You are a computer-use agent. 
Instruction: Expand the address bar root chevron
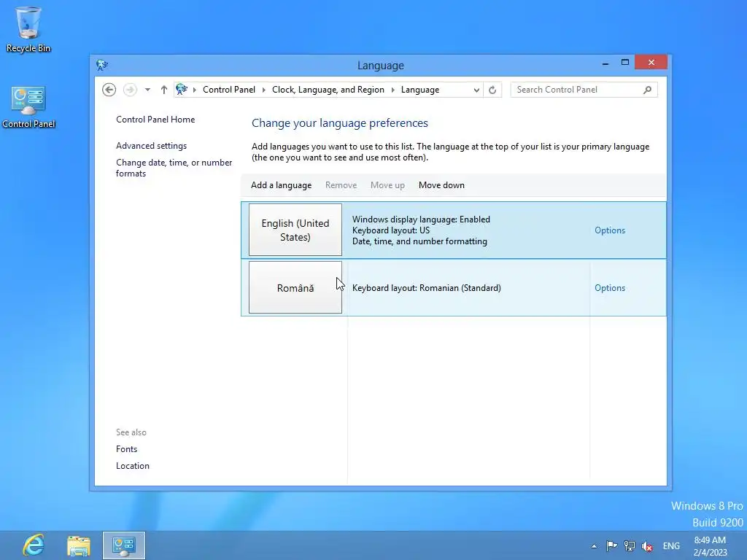(194, 90)
